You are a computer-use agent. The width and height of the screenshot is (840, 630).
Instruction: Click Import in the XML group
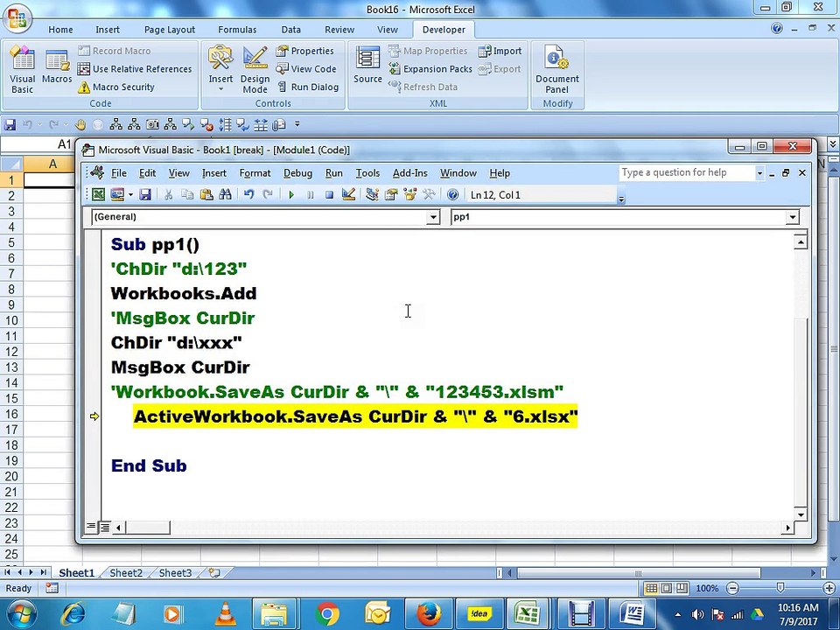(500, 51)
